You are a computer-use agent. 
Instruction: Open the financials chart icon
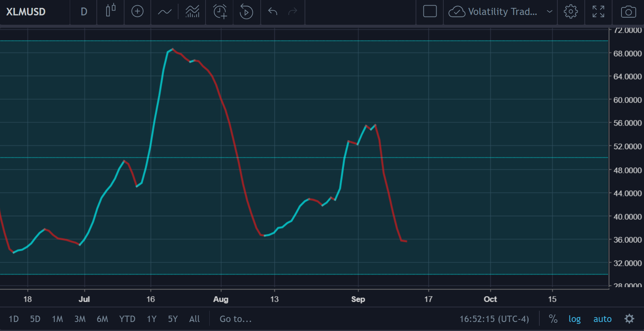pos(192,12)
